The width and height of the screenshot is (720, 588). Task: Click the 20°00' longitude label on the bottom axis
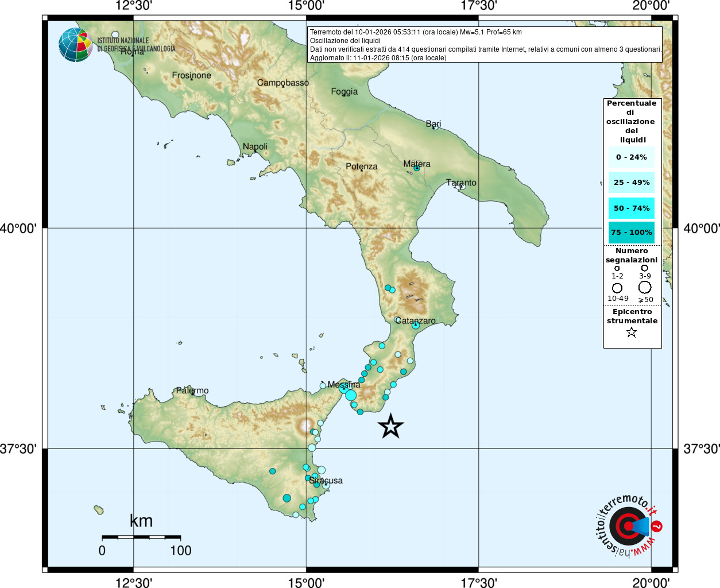click(651, 583)
